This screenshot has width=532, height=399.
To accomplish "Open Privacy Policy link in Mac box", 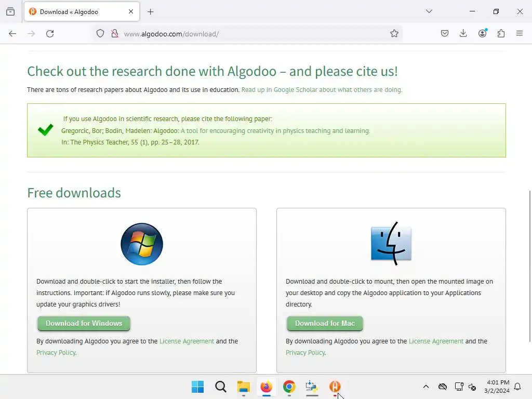I will [305, 353].
